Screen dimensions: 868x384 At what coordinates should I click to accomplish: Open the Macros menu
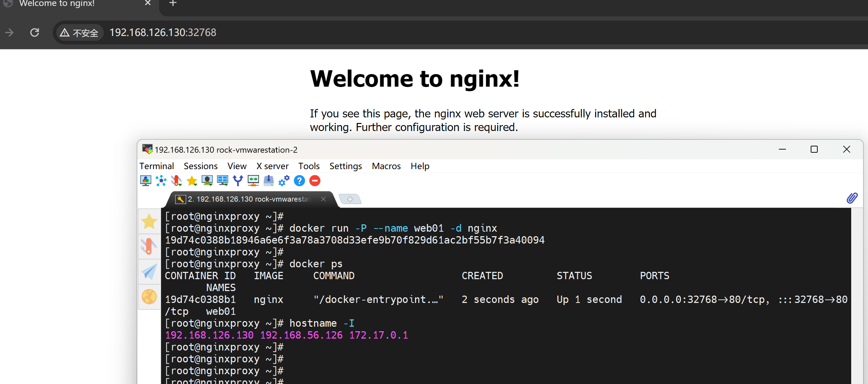tap(386, 166)
